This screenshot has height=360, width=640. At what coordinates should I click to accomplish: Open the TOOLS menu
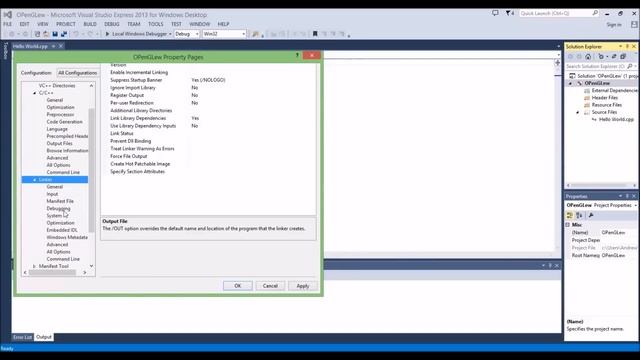coord(156,24)
